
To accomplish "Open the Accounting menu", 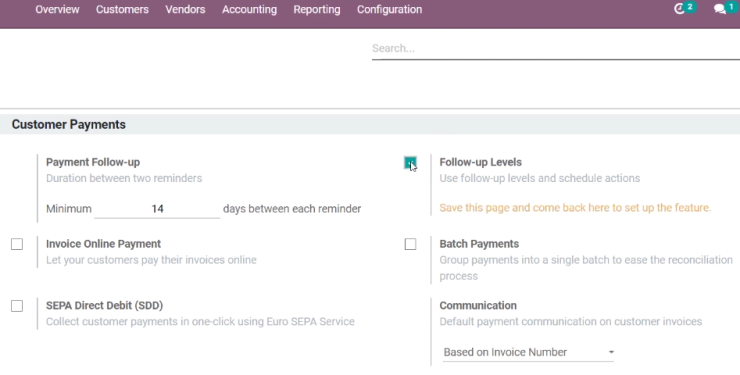I will click(x=249, y=9).
